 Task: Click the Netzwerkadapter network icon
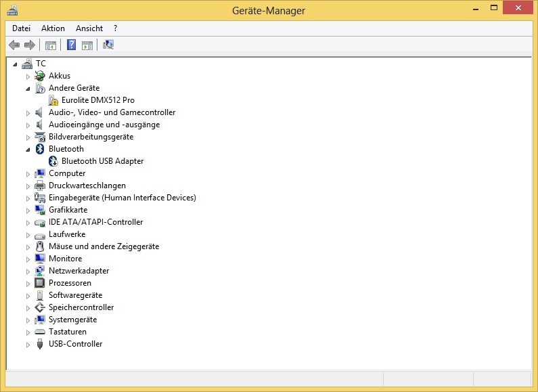[40, 271]
